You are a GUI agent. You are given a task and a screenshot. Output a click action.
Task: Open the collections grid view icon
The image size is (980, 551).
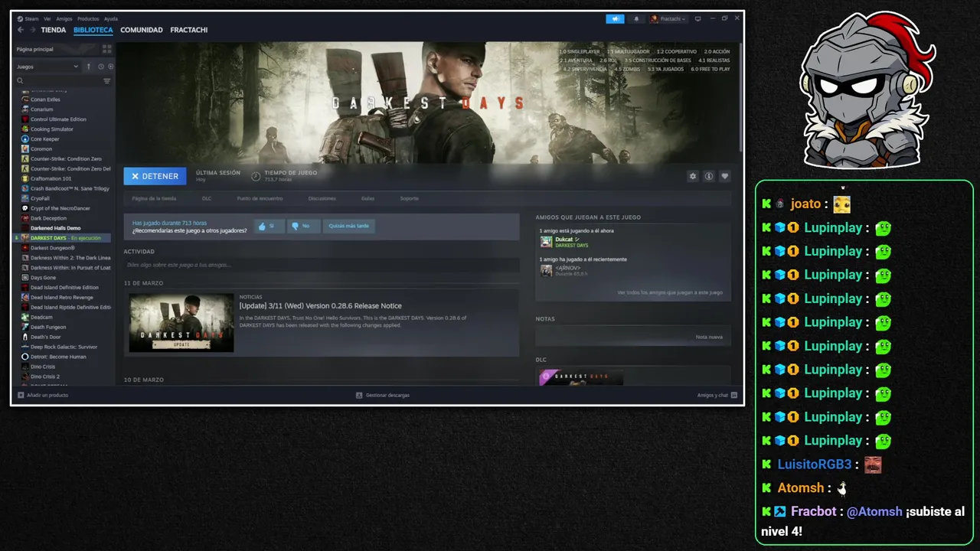(x=106, y=49)
